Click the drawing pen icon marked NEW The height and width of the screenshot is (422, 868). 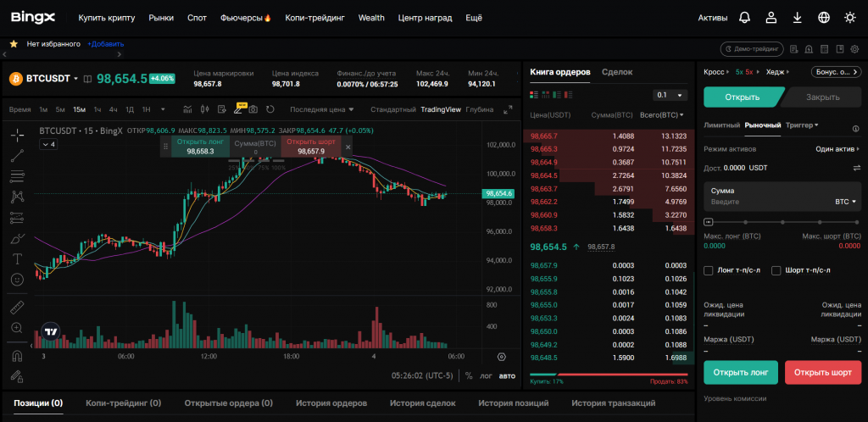coord(237,109)
